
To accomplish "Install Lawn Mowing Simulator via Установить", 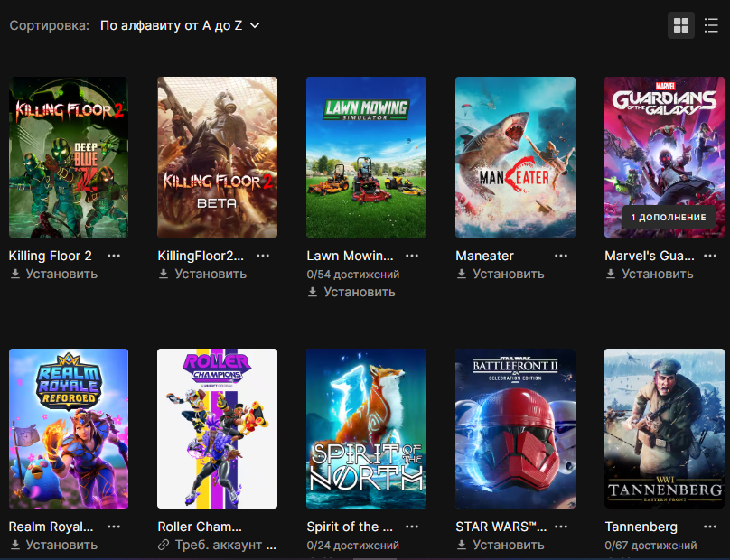I will click(360, 292).
